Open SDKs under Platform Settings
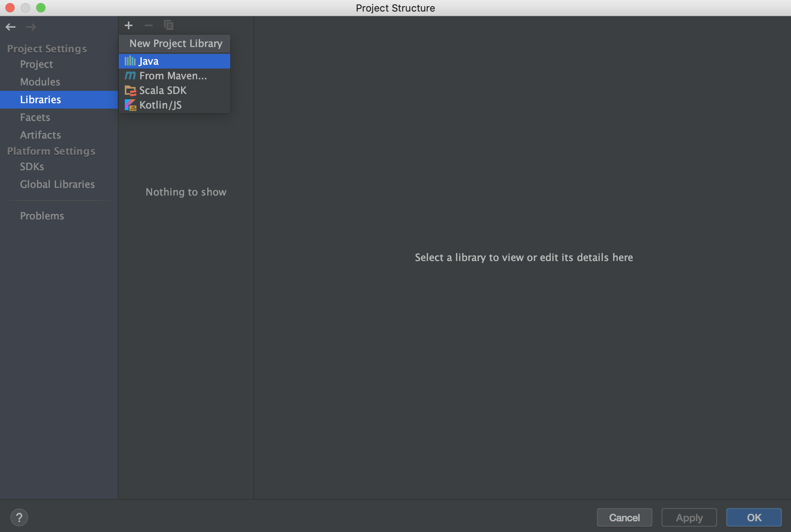 pos(32,167)
